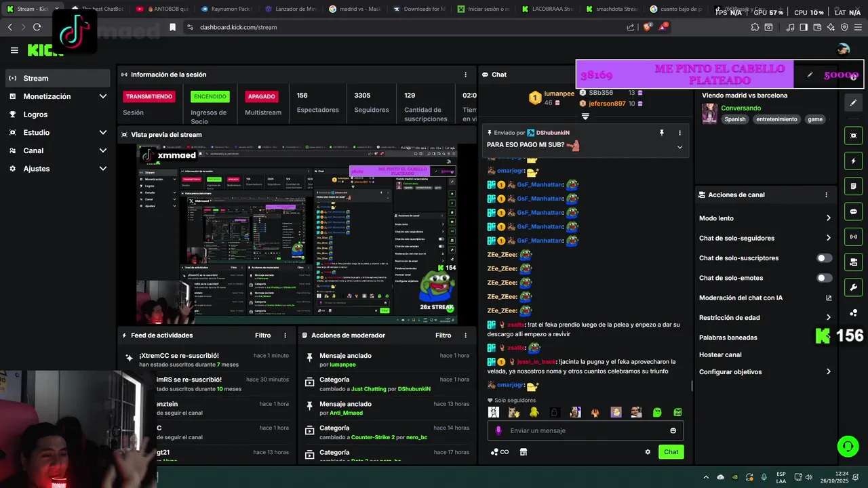
Task: Expand Modo lento settings
Action: click(765, 218)
